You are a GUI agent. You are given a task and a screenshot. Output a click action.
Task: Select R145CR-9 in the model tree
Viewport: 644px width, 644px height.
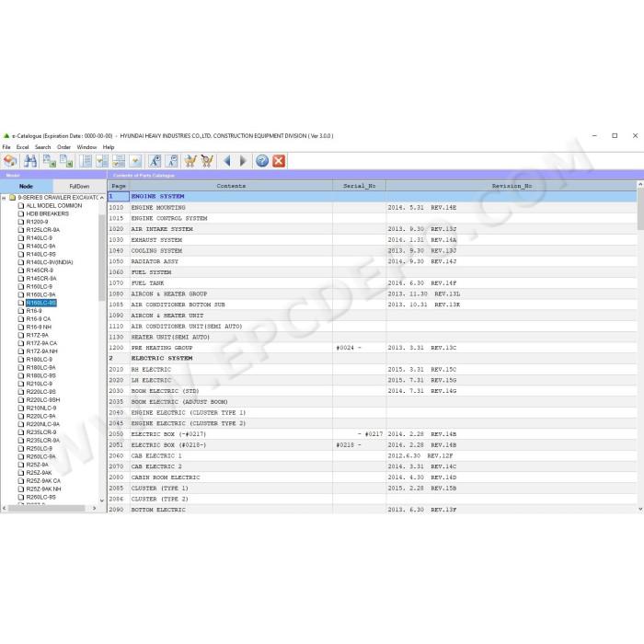[x=40, y=270]
